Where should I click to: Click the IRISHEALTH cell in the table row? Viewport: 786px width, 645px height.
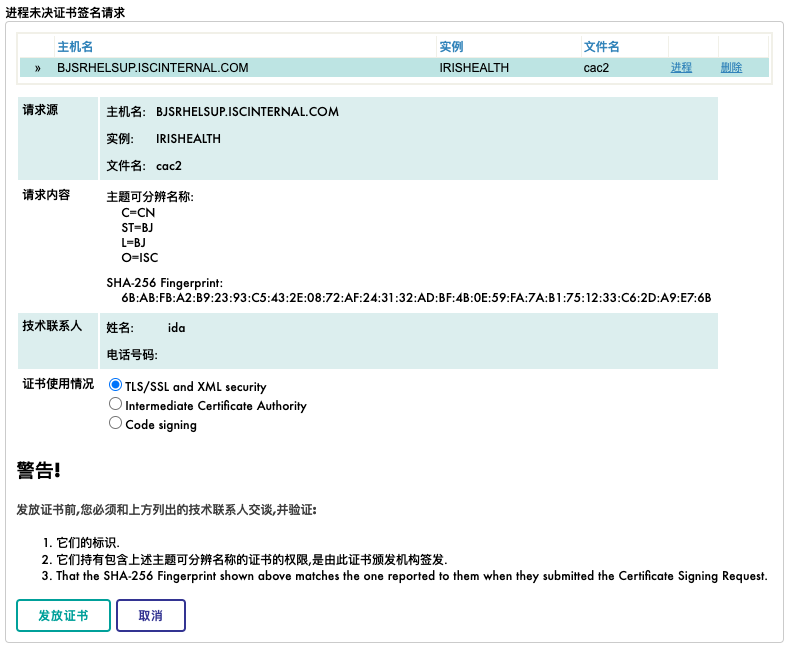(x=474, y=68)
